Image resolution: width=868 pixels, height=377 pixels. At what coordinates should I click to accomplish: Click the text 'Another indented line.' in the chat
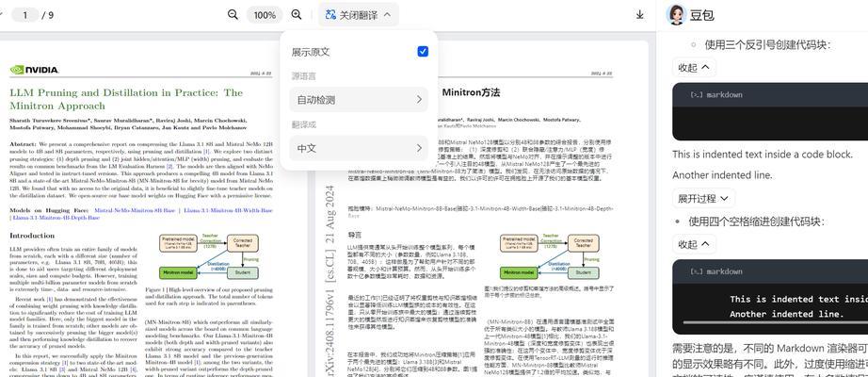[x=722, y=175]
